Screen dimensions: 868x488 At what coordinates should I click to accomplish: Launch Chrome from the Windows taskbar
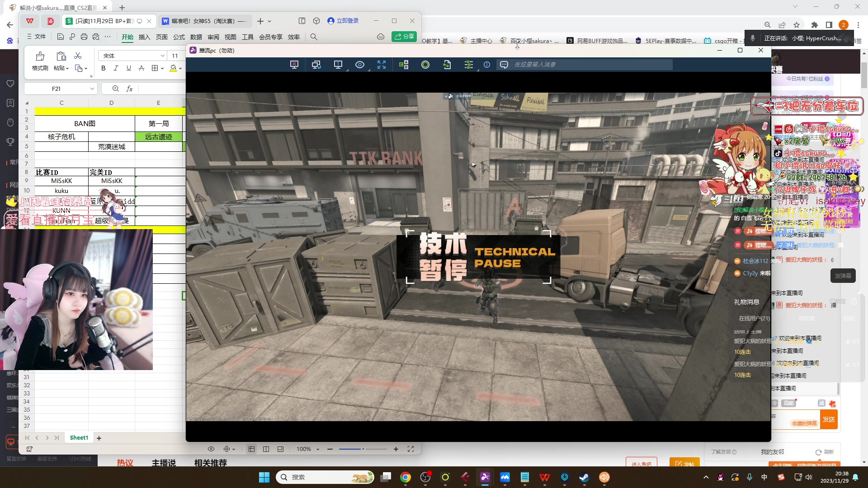tap(406, 477)
